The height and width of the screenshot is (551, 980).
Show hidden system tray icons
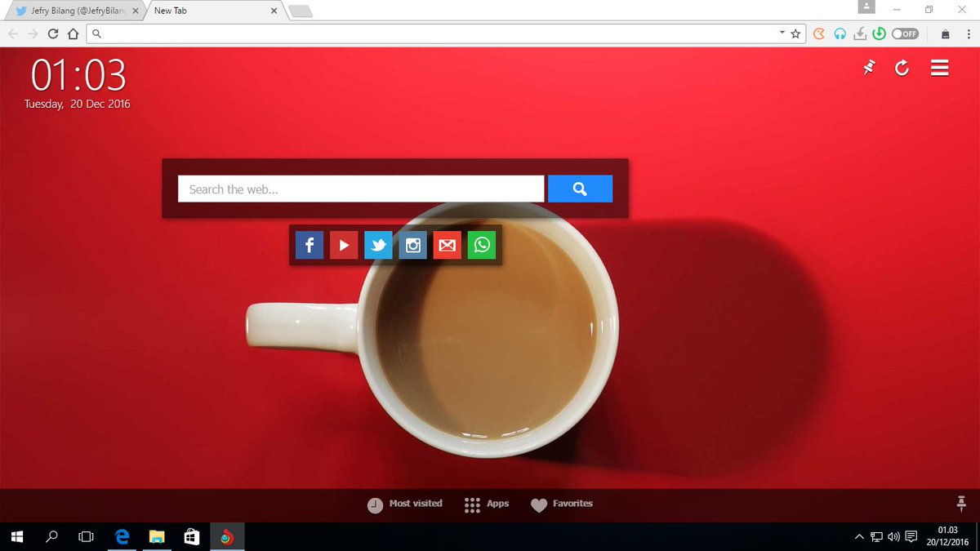[x=858, y=537]
